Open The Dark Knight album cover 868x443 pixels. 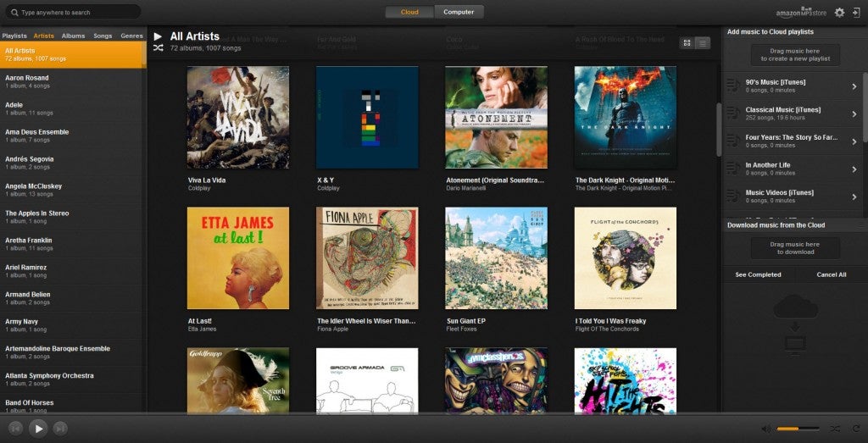[x=626, y=117]
